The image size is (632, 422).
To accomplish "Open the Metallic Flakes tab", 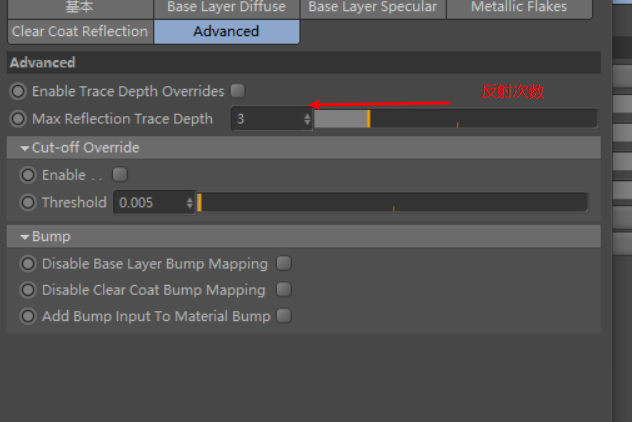I will point(519,8).
